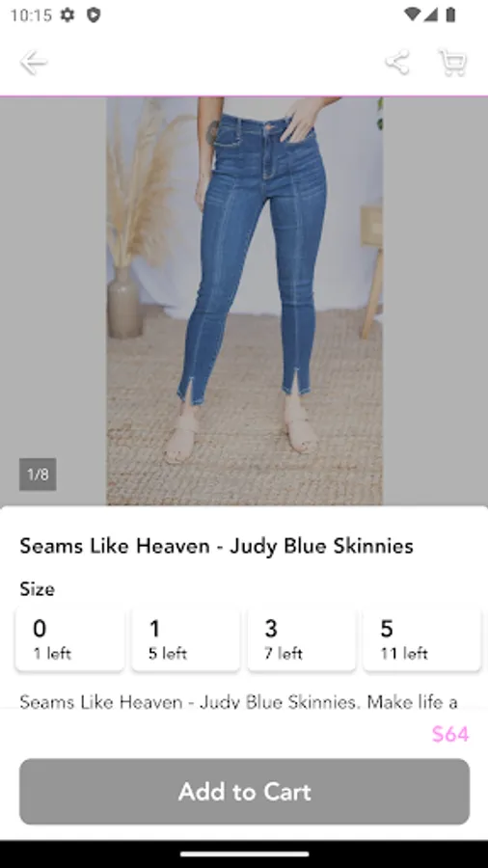Tap the home gesture bar
The height and width of the screenshot is (868, 488).
(x=245, y=854)
